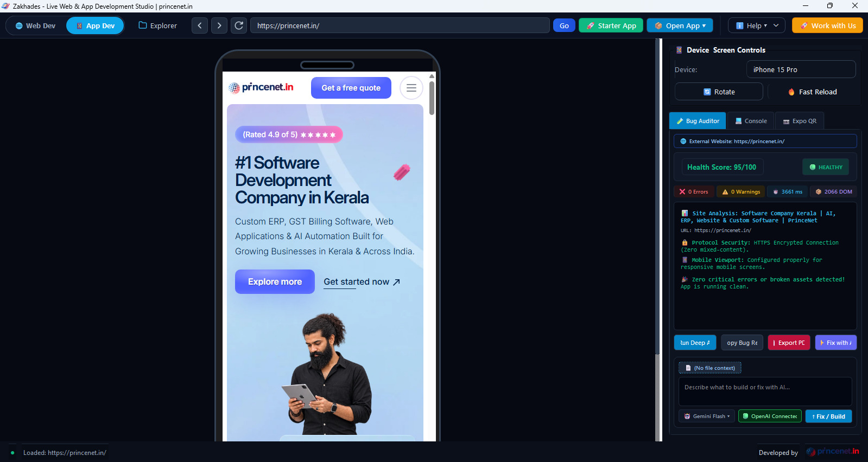
Task: Switch to App Dev mode
Action: (96, 25)
